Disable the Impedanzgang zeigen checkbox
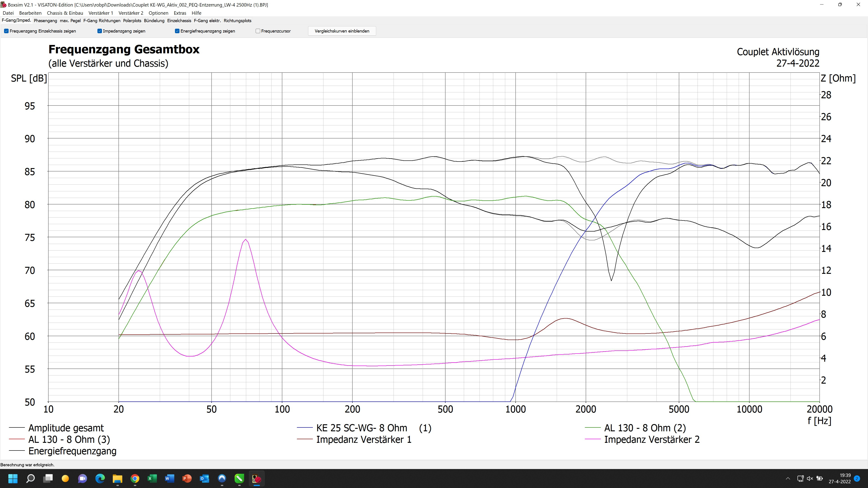The height and width of the screenshot is (488, 868). click(100, 31)
